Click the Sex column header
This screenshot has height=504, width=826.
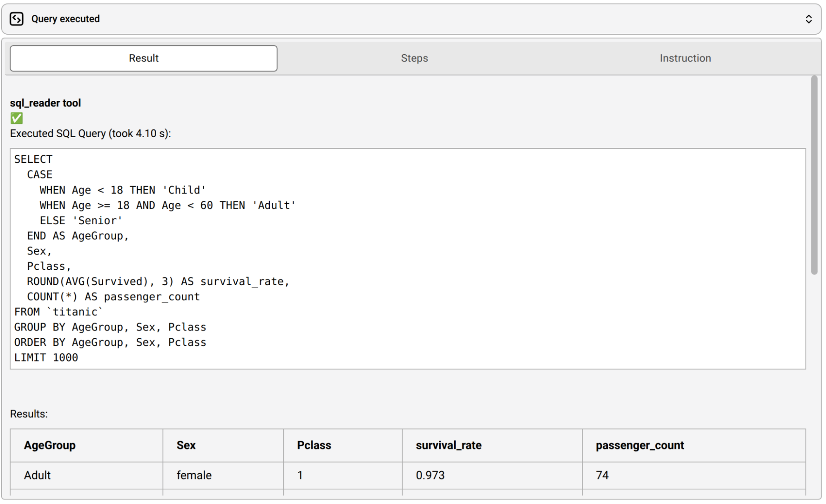click(x=186, y=445)
